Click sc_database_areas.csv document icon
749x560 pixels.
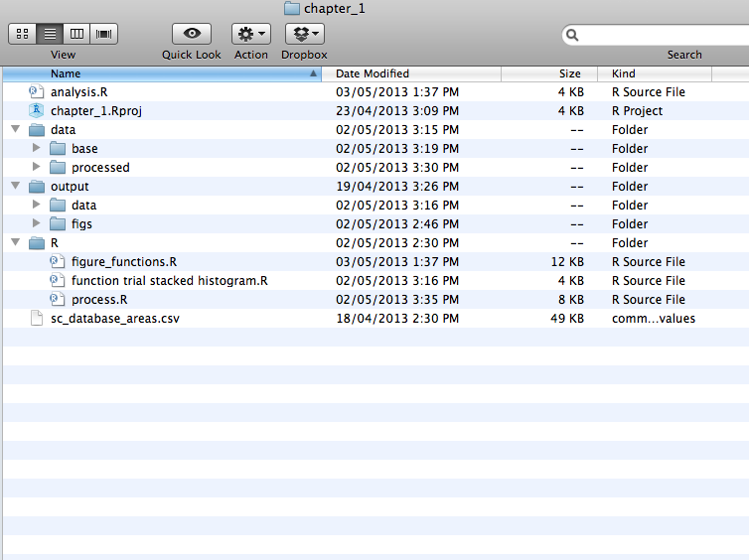[37, 319]
